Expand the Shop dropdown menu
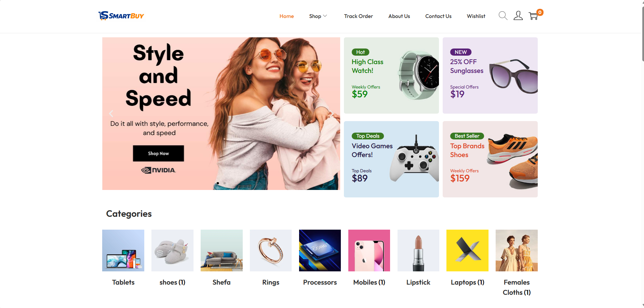Image resolution: width=644 pixels, height=308 pixels. [318, 16]
